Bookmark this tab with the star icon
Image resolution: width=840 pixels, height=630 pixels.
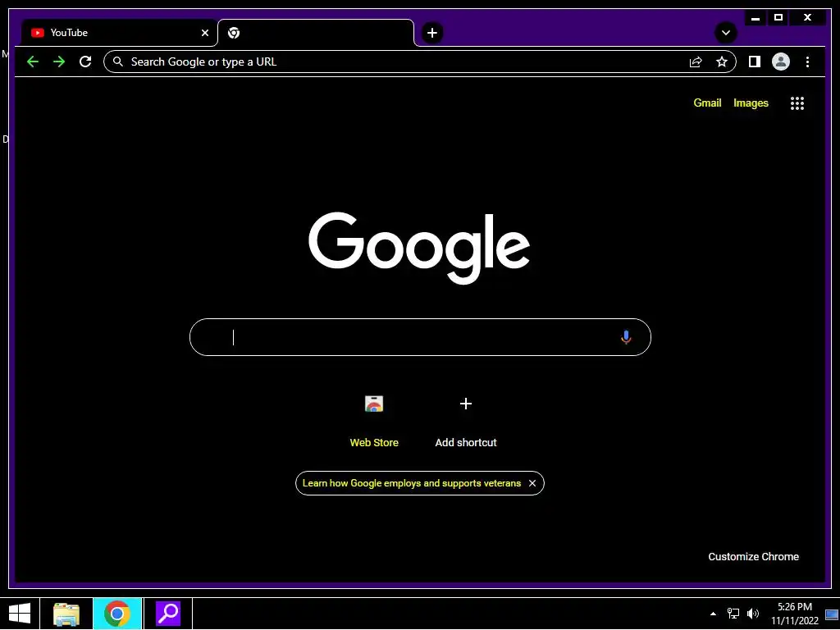(722, 62)
